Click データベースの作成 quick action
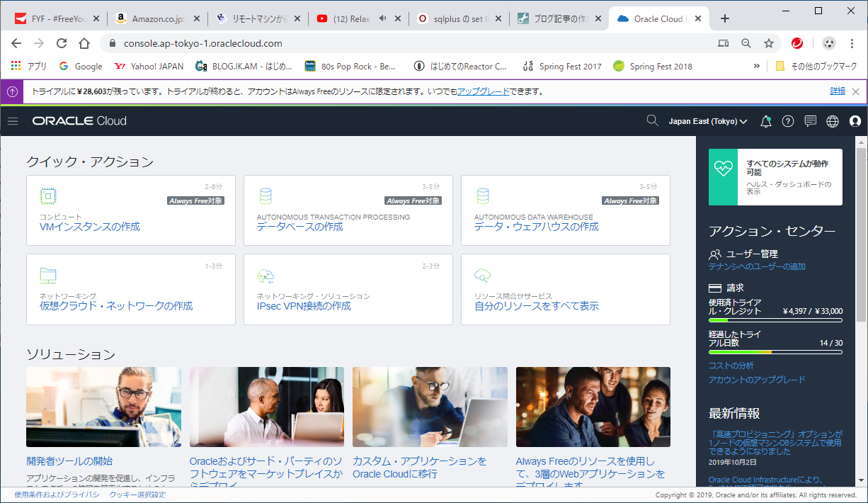This screenshot has width=868, height=503. pyautogui.click(x=300, y=227)
